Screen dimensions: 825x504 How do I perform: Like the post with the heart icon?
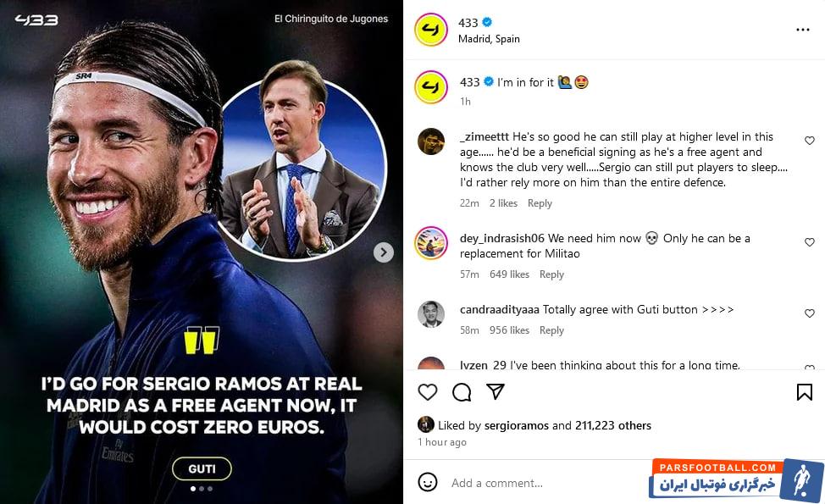click(427, 392)
